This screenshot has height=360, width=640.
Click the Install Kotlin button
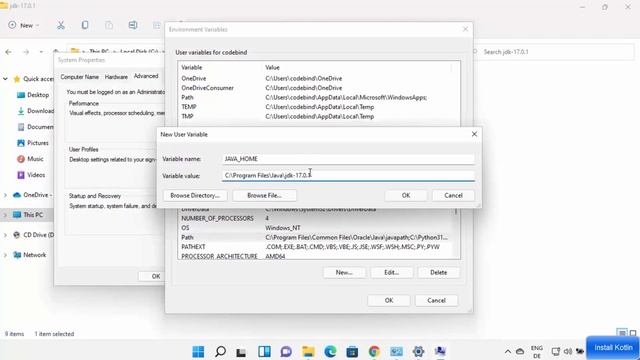click(x=613, y=348)
